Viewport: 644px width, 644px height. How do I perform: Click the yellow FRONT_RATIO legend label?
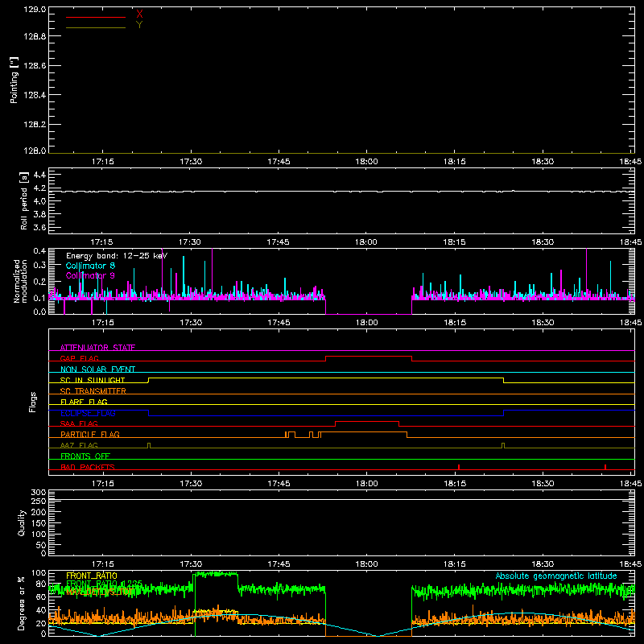pos(92,576)
